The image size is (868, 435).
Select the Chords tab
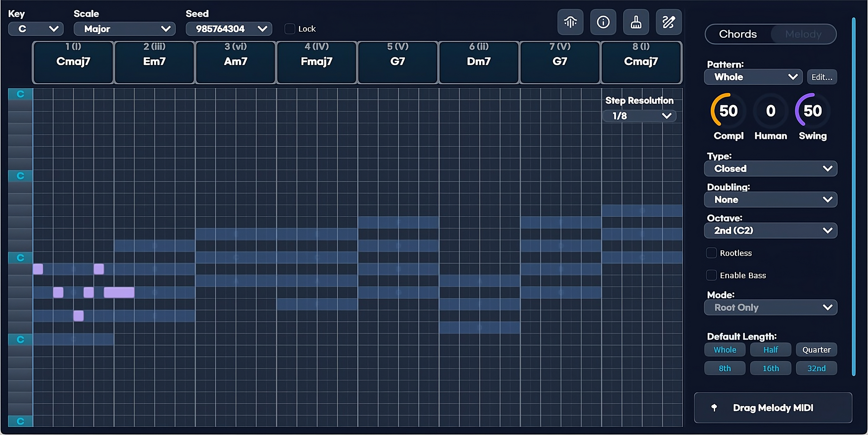click(x=737, y=34)
